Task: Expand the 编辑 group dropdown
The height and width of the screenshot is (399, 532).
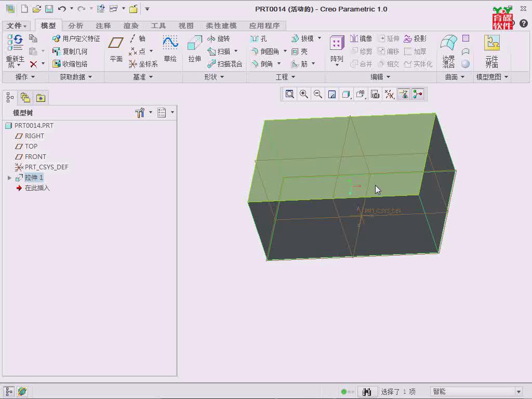Action: pos(380,77)
